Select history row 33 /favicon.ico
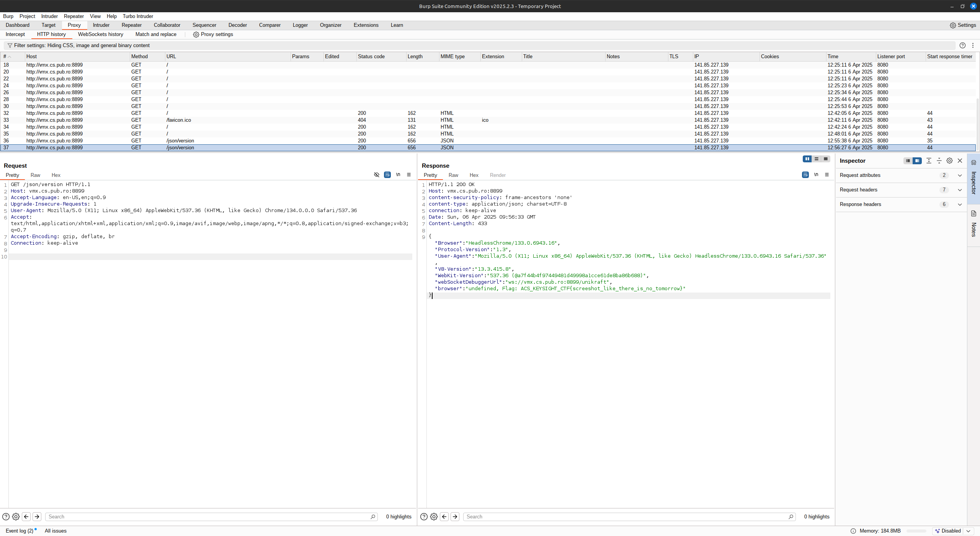This screenshot has width=980, height=536. (x=488, y=120)
